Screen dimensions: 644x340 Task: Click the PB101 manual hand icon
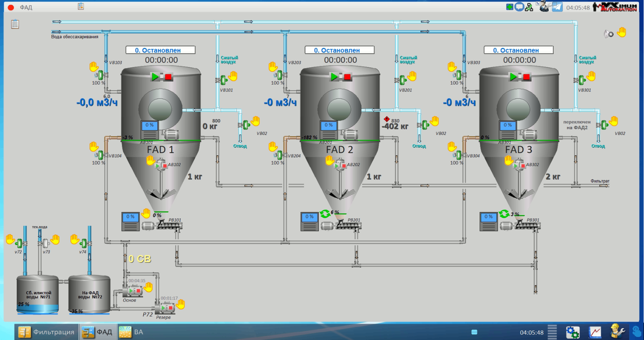tap(146, 213)
